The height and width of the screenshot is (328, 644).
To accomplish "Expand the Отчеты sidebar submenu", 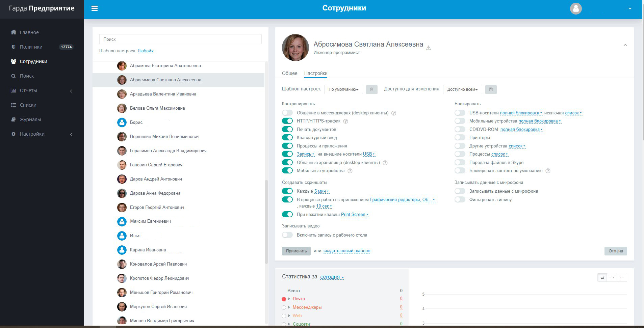I will (x=71, y=91).
